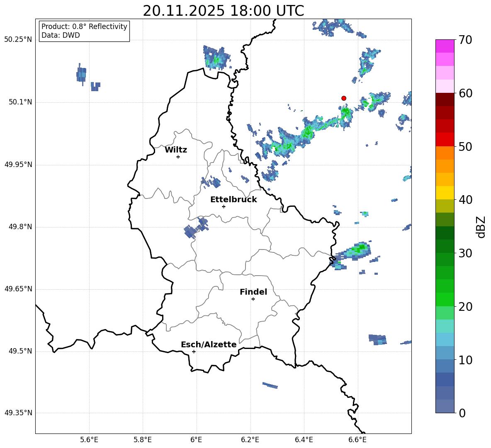Screen dimensions: 491x448
Task: Click the 50.1°N latitude label
Action: (x=20, y=102)
